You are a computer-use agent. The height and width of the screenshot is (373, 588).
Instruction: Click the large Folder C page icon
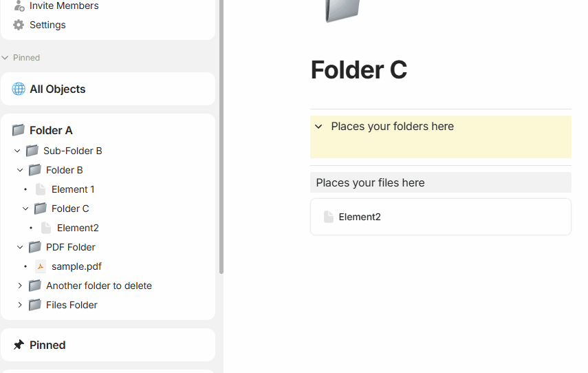(342, 10)
